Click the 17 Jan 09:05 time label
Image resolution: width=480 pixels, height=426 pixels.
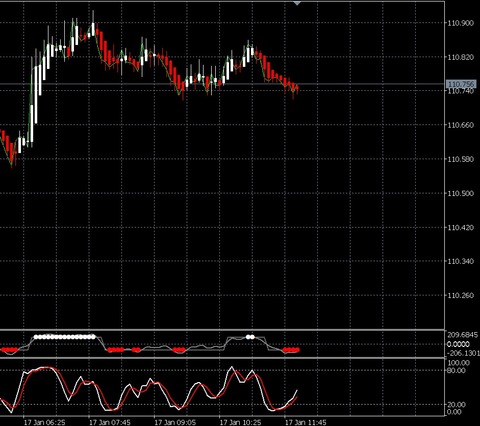pyautogui.click(x=175, y=422)
